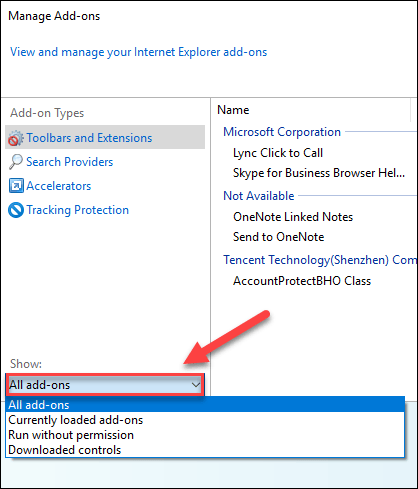
Task: Click the Toolbars and Extensions gear icon
Action: (x=16, y=138)
